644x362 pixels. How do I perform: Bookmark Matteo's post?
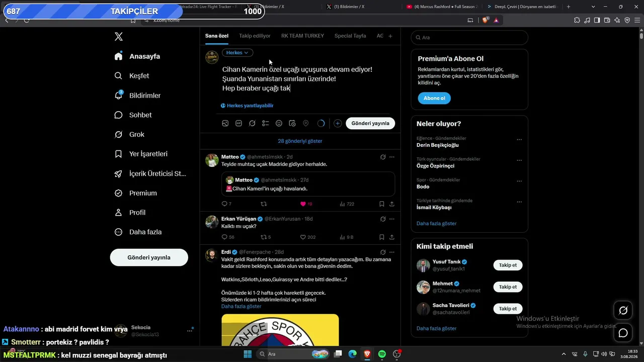382,204
